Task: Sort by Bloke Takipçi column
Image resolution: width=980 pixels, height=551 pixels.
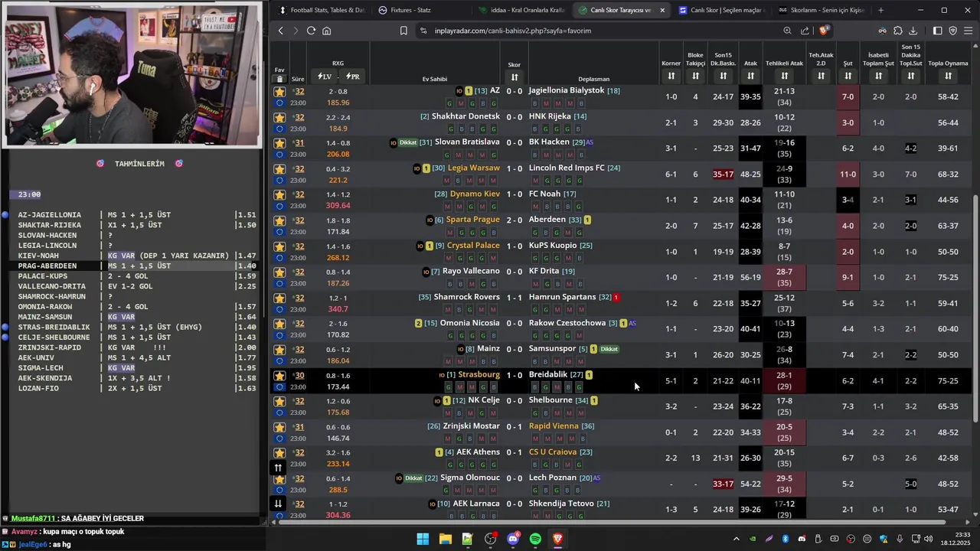Action: click(x=695, y=76)
